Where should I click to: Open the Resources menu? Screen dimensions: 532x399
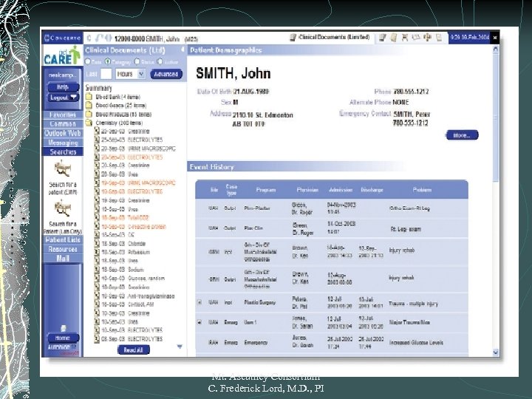[63, 250]
